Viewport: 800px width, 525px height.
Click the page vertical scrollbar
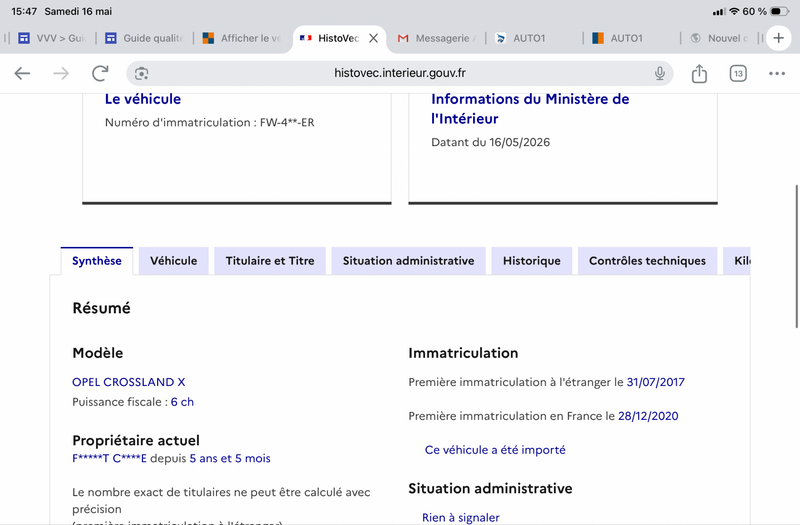coord(796,256)
